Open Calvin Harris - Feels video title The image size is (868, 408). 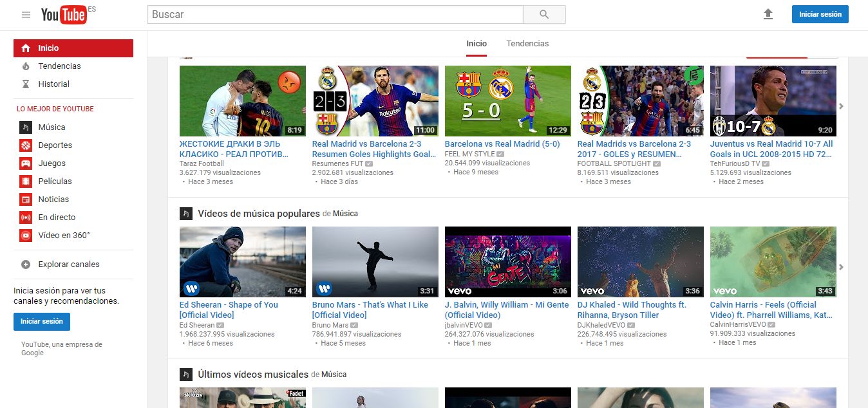pyautogui.click(x=771, y=310)
